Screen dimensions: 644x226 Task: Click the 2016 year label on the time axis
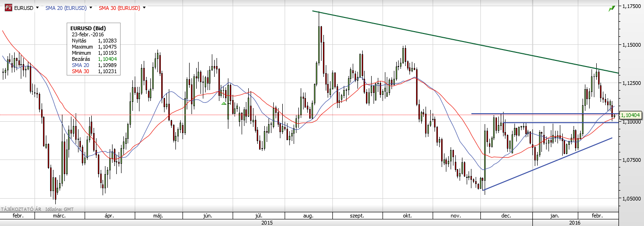pos(574,222)
